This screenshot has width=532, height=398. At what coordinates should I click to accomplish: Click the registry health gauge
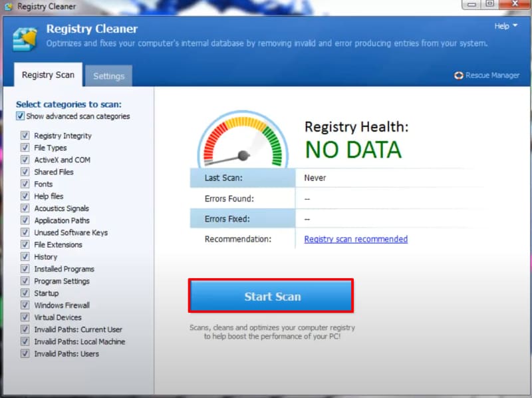[243, 139]
